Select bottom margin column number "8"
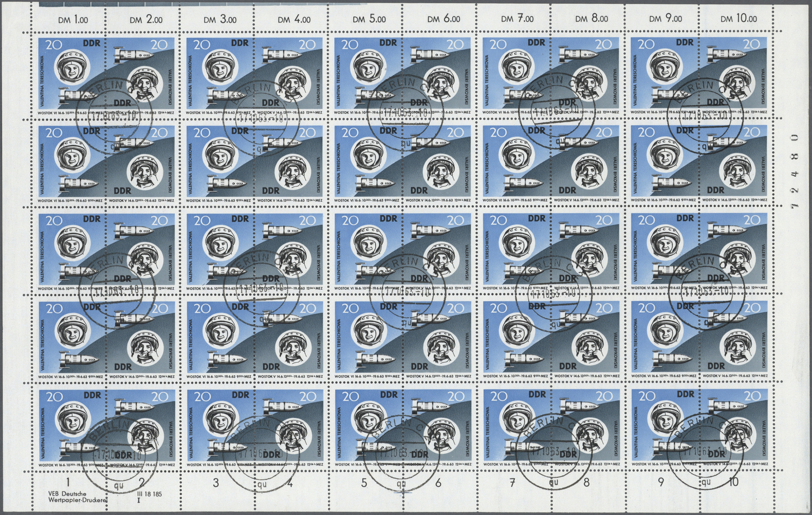The width and height of the screenshot is (812, 515). tap(587, 482)
